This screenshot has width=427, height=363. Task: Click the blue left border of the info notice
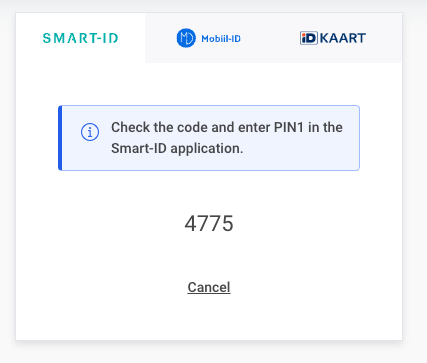[x=60, y=138]
